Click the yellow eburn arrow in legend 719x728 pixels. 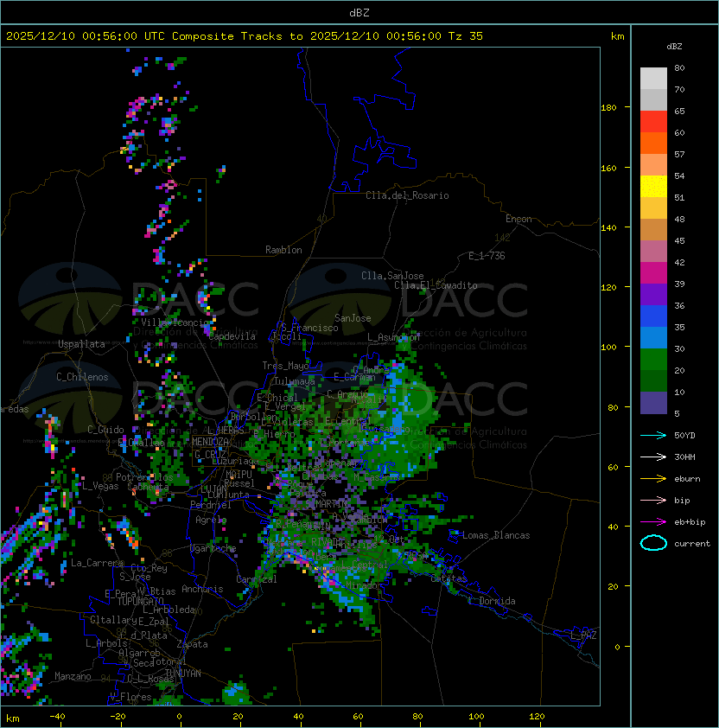653,479
